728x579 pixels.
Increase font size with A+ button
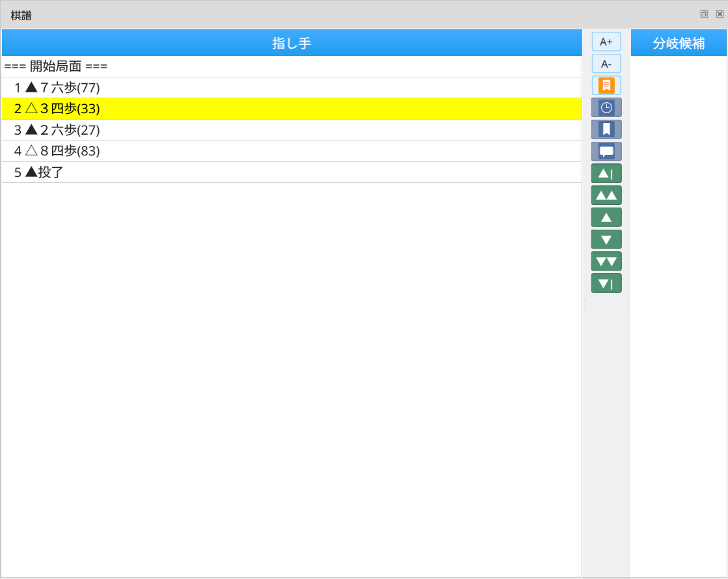point(606,42)
